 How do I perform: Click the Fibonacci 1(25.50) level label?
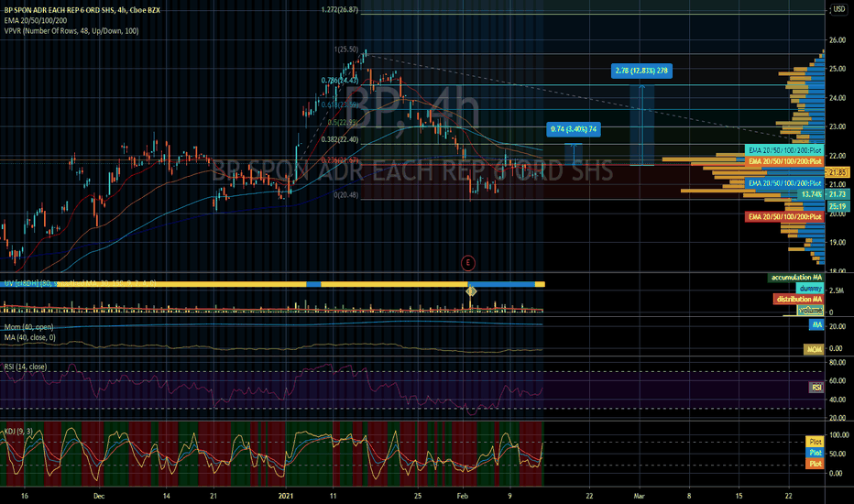click(346, 49)
